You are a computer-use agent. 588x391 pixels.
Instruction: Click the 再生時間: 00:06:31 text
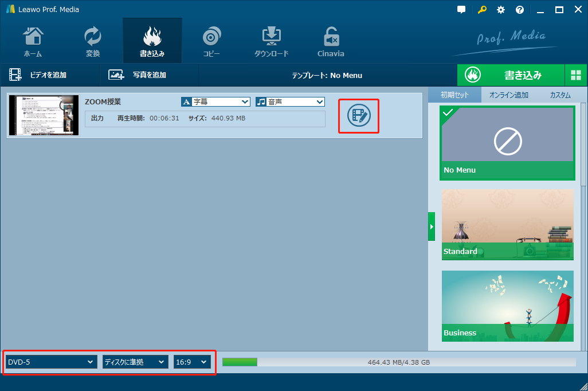(148, 118)
